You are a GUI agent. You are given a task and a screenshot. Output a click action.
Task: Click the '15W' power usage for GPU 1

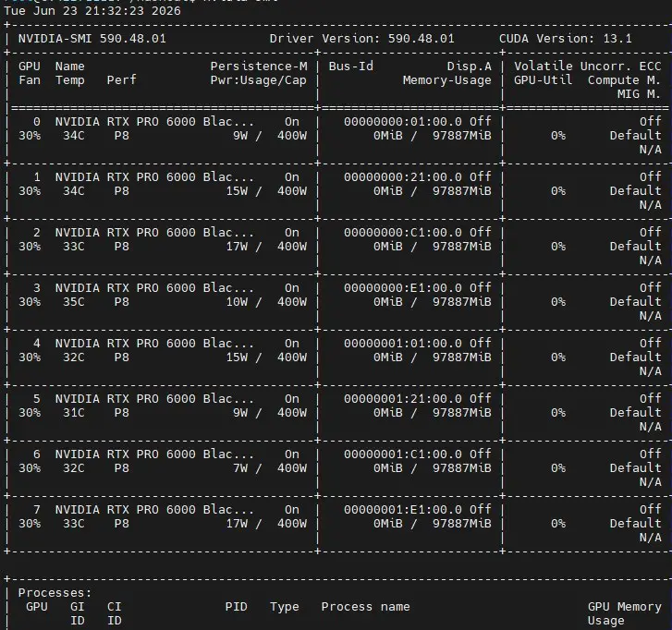pyautogui.click(x=237, y=191)
